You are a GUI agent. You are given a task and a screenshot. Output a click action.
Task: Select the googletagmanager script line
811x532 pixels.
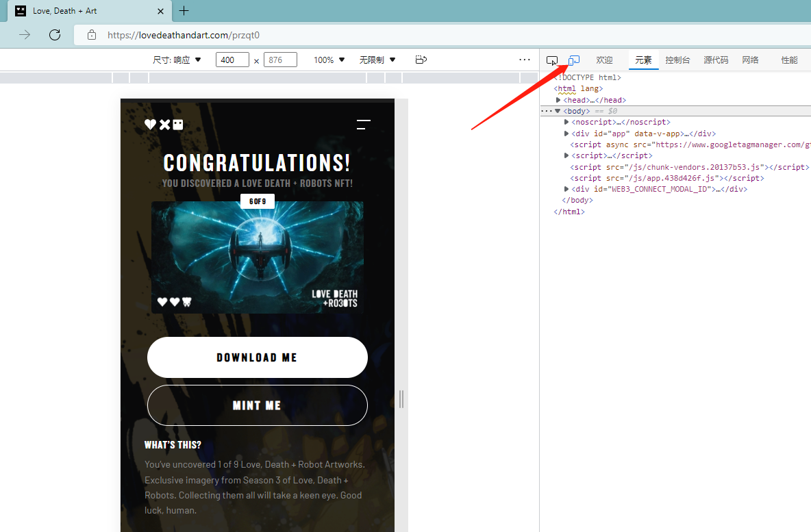[x=690, y=144]
